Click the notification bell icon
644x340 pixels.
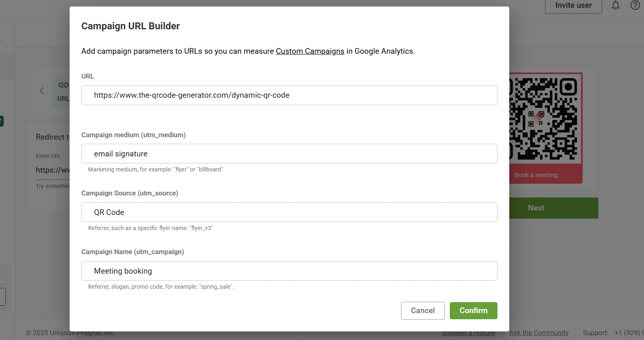click(x=616, y=5)
